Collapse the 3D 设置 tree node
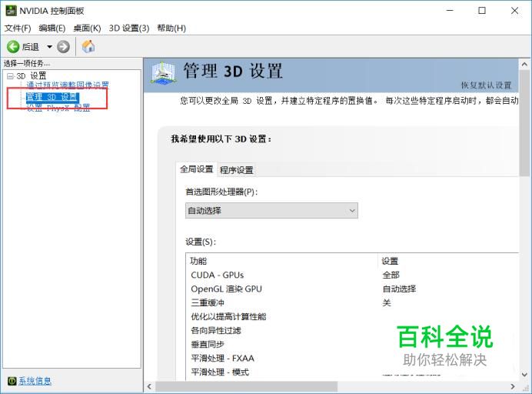Viewport: 532px width, 394px height. (10, 76)
